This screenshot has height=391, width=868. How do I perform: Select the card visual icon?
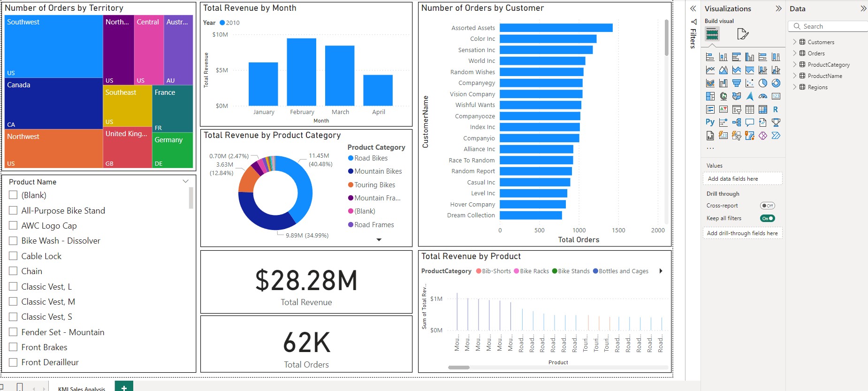tap(776, 96)
